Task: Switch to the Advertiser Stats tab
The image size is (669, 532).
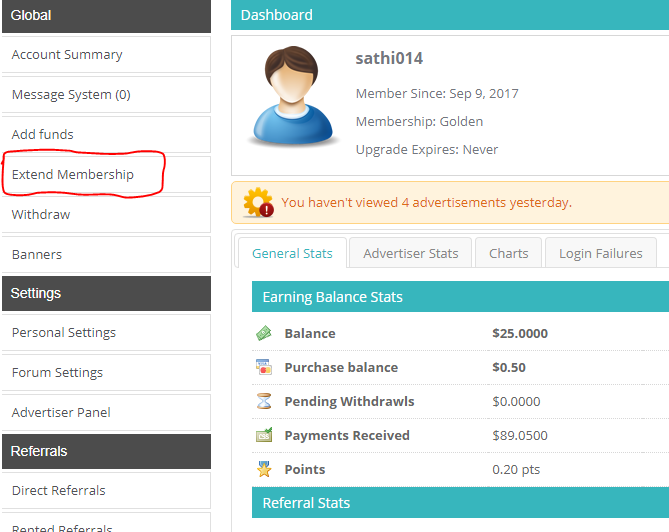Action: pyautogui.click(x=410, y=254)
